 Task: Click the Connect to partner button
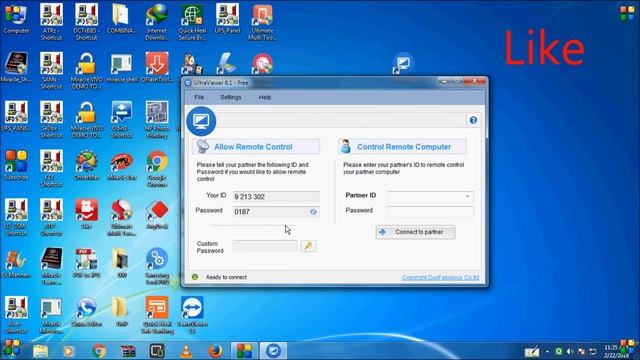pyautogui.click(x=416, y=232)
